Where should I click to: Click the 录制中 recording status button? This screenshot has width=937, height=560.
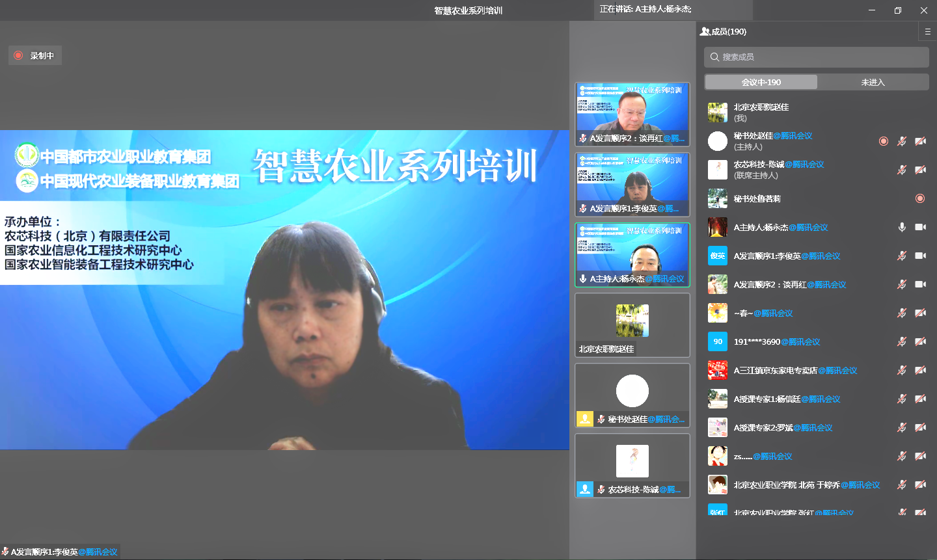point(36,55)
